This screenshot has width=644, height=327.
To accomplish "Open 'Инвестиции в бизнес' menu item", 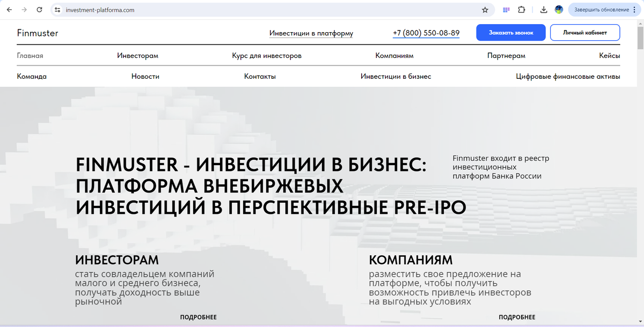I will click(396, 77).
